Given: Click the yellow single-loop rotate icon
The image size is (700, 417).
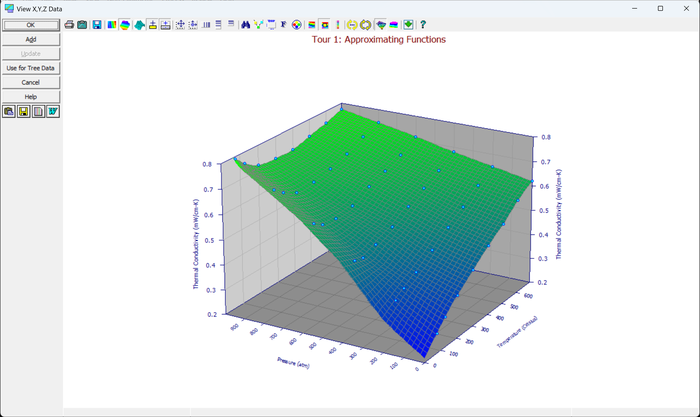Looking at the screenshot, I should point(352,25).
